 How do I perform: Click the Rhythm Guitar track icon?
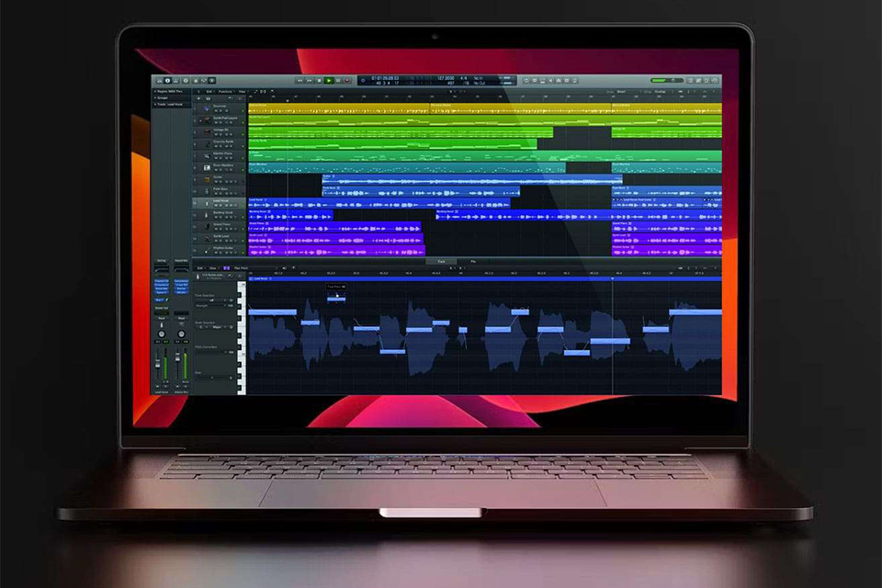207,250
